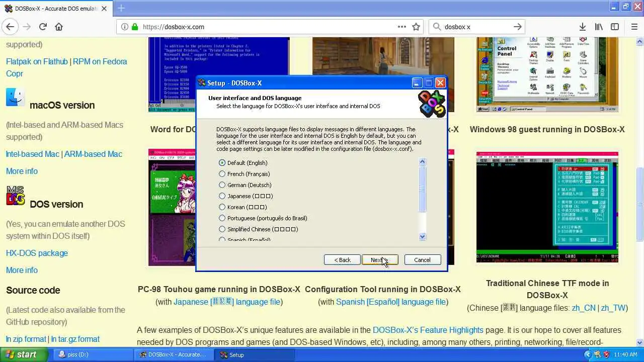Click the red security shield tray icon
The height and width of the screenshot is (362, 644).
point(606,354)
